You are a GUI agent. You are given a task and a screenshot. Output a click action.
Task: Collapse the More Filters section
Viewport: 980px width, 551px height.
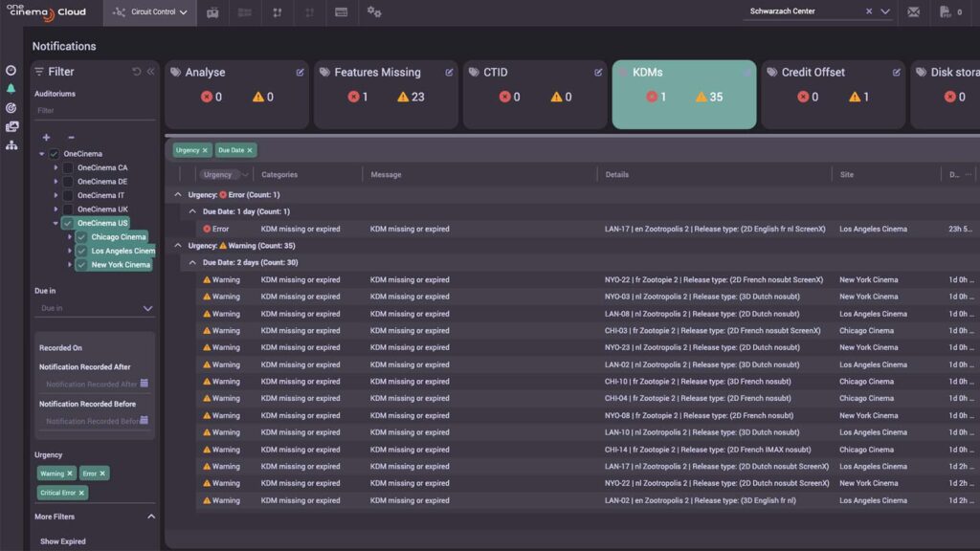tap(150, 517)
